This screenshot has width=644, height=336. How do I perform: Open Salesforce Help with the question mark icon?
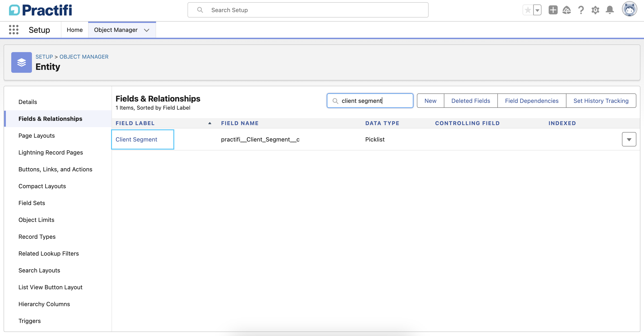pyautogui.click(x=581, y=10)
